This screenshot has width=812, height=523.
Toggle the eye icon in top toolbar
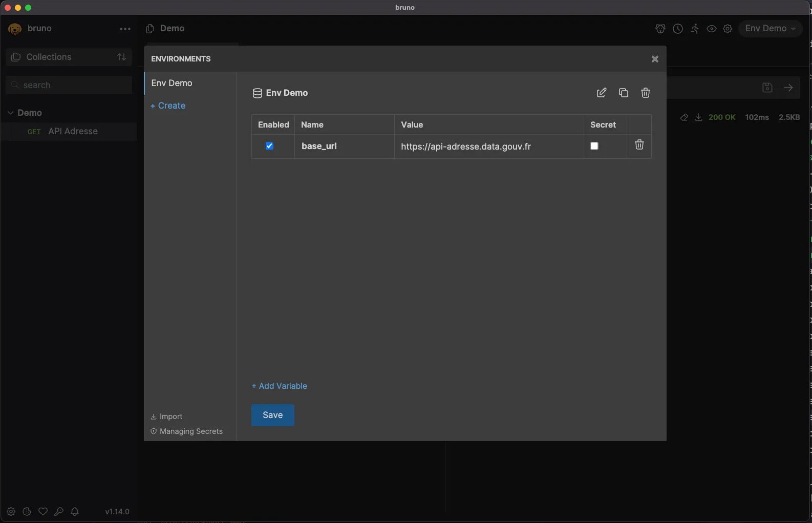(711, 29)
